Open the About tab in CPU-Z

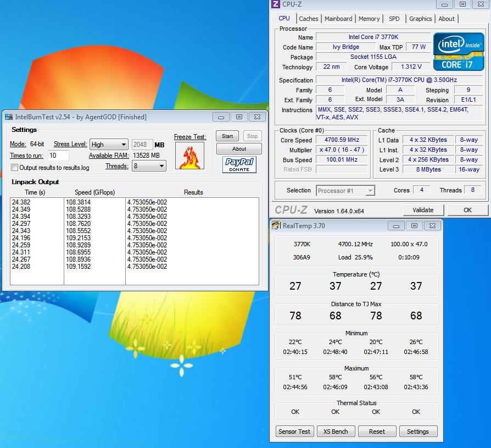(x=446, y=19)
